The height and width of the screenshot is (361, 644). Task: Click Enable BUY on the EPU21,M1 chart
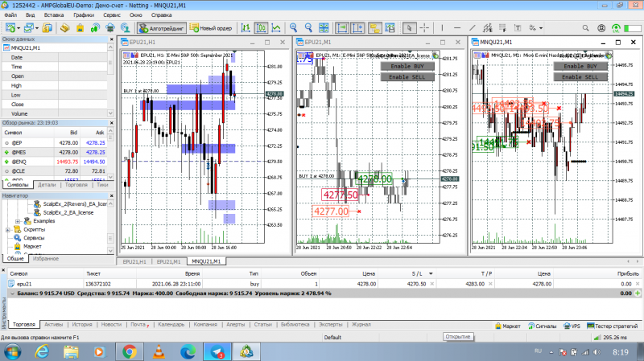click(407, 66)
